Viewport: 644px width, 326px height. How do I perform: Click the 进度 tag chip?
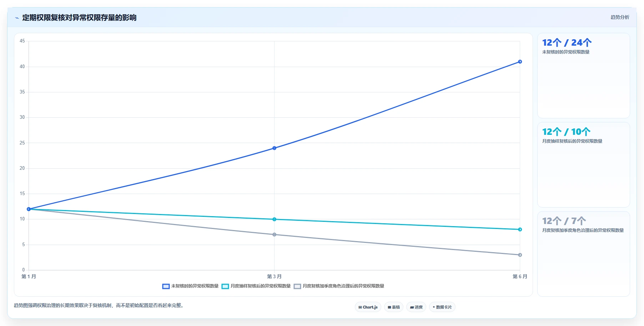tap(416, 307)
